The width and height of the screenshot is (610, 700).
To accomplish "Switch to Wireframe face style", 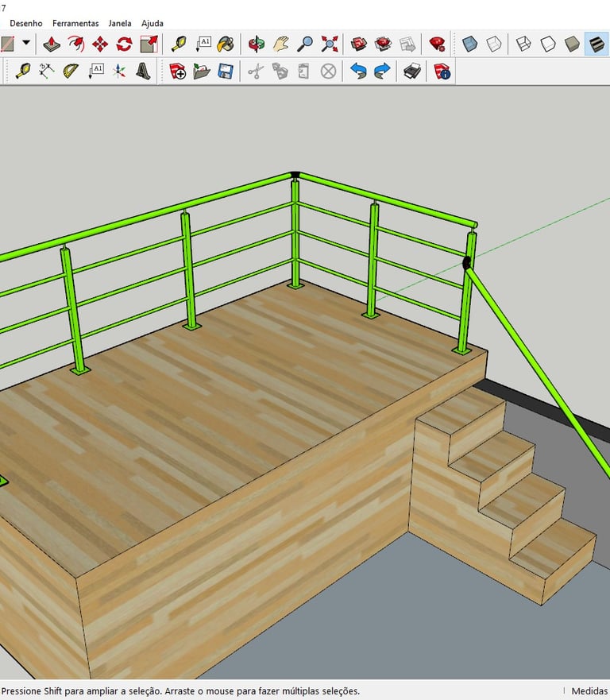I will 523,44.
